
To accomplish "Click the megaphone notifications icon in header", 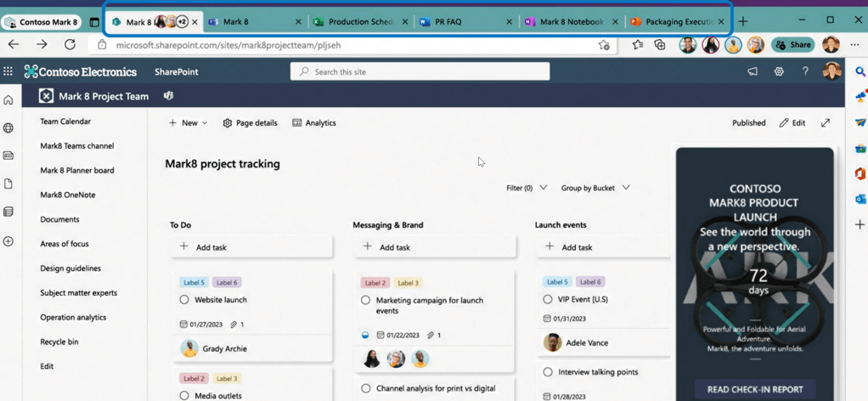I will pyautogui.click(x=752, y=72).
